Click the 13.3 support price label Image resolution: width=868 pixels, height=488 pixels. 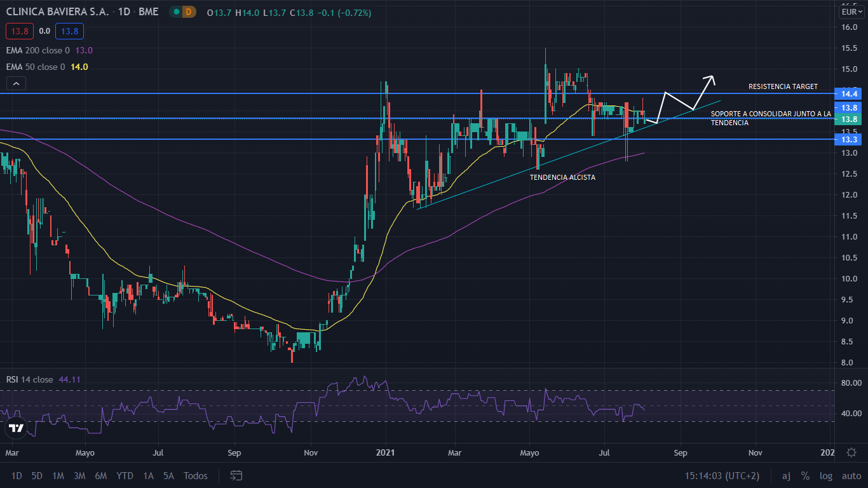850,139
